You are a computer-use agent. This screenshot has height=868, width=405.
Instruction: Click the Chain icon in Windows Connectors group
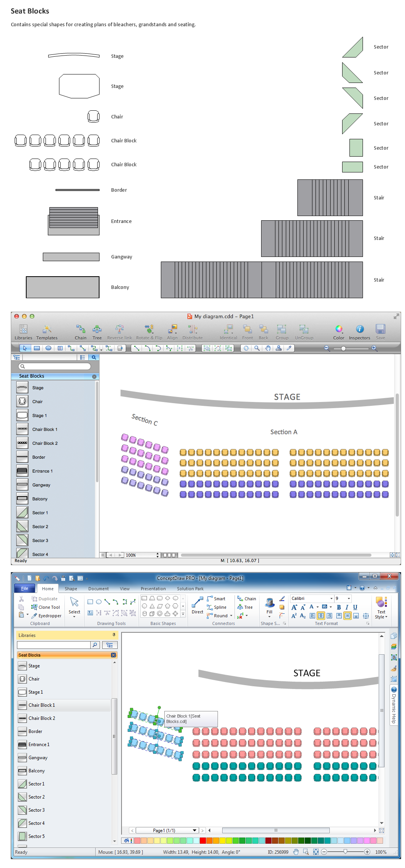[246, 599]
